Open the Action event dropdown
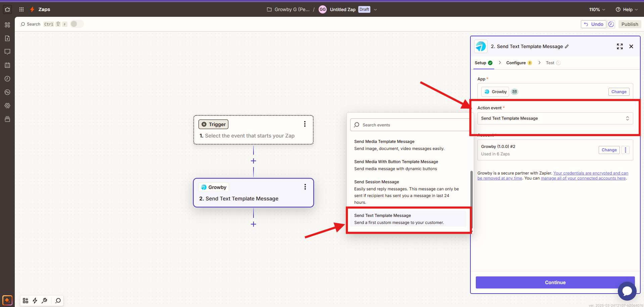The width and height of the screenshot is (644, 307). (555, 118)
